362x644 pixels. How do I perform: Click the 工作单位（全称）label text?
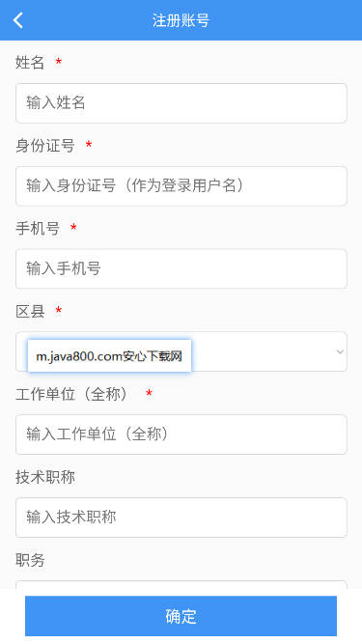[x=74, y=394]
